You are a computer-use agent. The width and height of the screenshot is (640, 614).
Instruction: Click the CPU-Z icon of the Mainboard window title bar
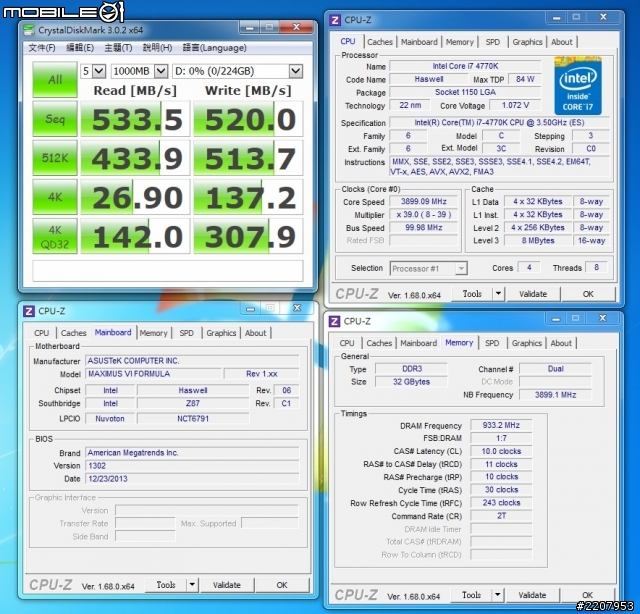tap(29, 311)
